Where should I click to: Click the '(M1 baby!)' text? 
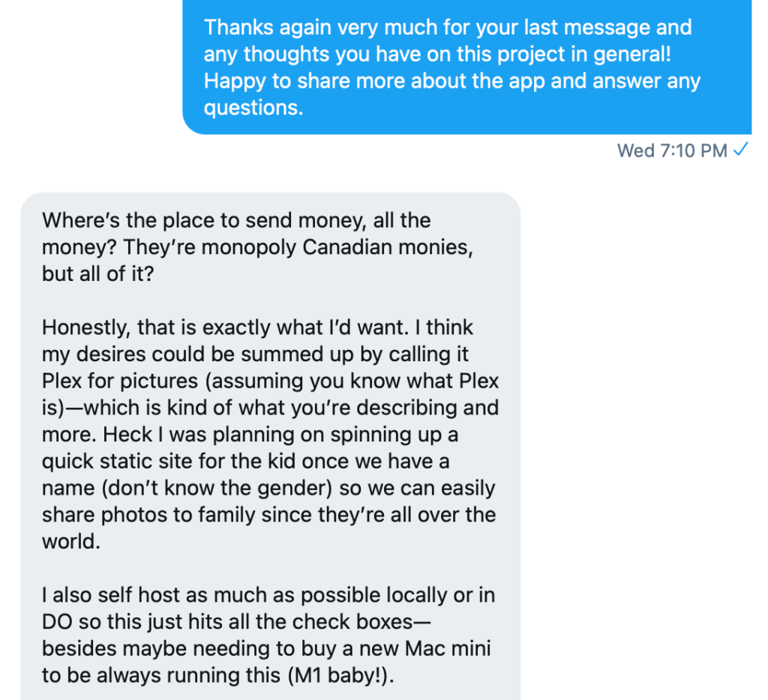[x=340, y=675]
